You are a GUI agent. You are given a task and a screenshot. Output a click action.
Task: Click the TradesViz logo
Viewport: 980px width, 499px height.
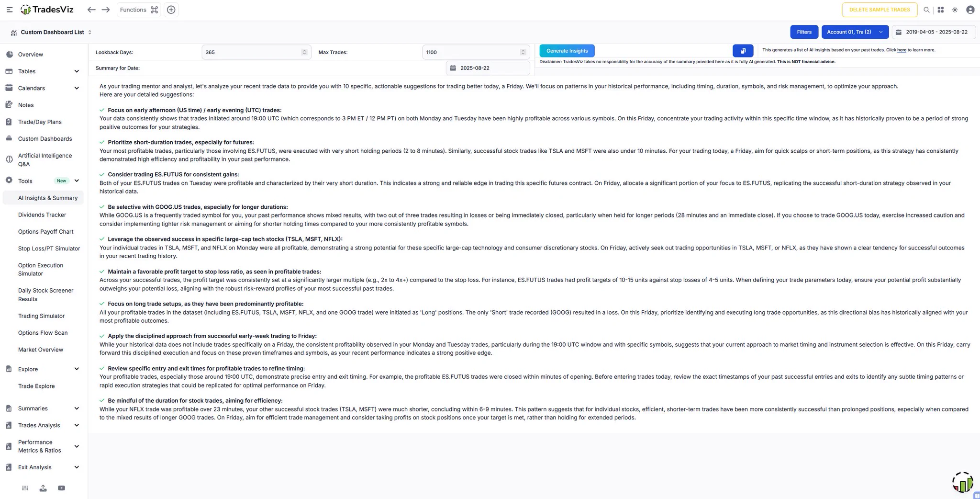pos(47,10)
